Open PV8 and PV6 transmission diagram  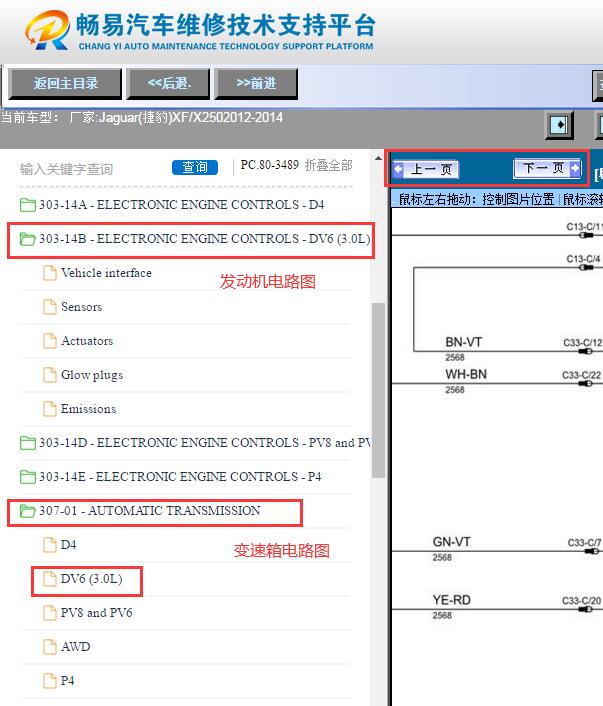coord(96,613)
